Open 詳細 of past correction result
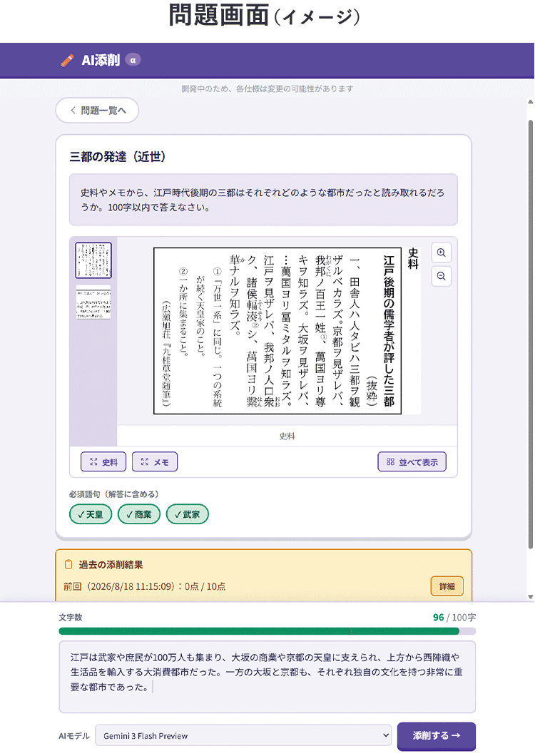This screenshot has width=535, height=756. pyautogui.click(x=447, y=586)
